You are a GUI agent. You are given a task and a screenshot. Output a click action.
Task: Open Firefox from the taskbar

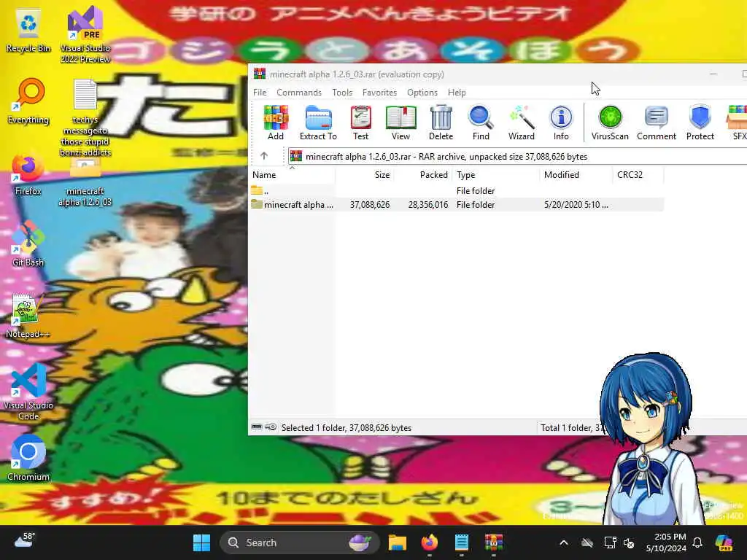429,542
